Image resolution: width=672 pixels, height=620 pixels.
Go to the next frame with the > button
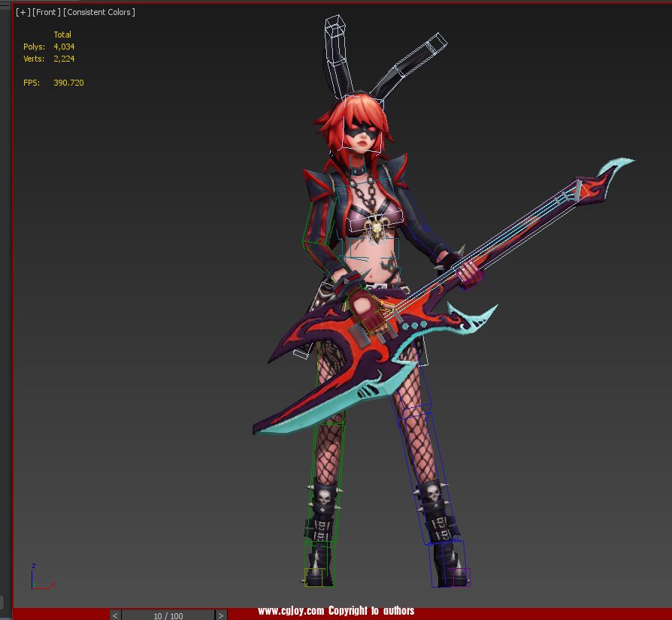(x=221, y=615)
